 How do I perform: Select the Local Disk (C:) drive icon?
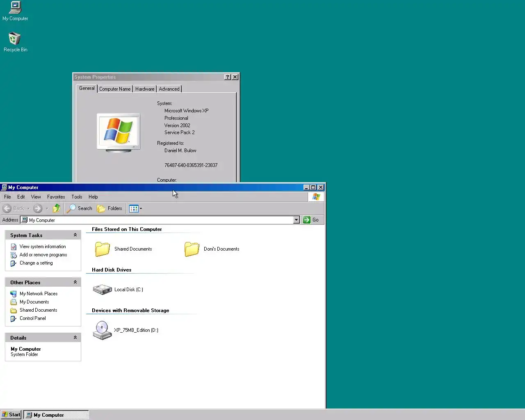click(x=102, y=290)
